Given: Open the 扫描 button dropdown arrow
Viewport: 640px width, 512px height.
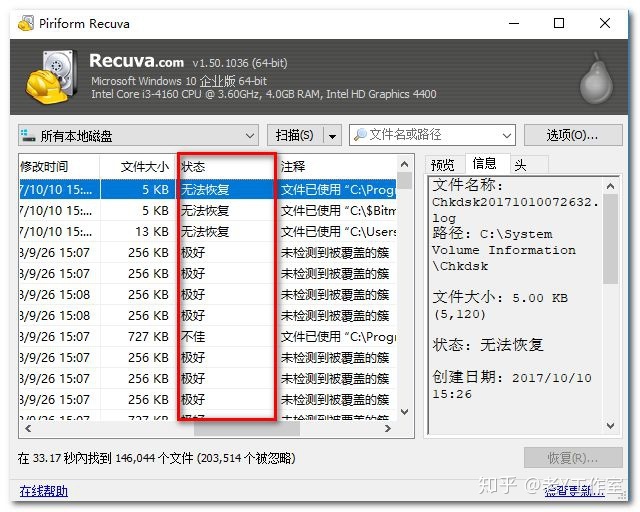Looking at the screenshot, I should coord(332,136).
